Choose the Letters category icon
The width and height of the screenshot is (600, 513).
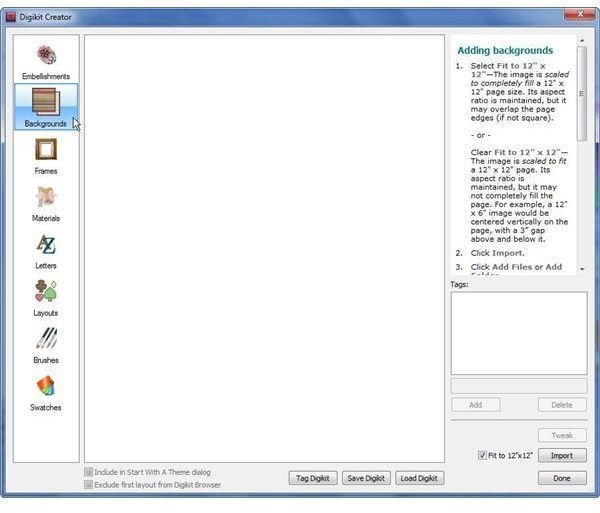[46, 251]
